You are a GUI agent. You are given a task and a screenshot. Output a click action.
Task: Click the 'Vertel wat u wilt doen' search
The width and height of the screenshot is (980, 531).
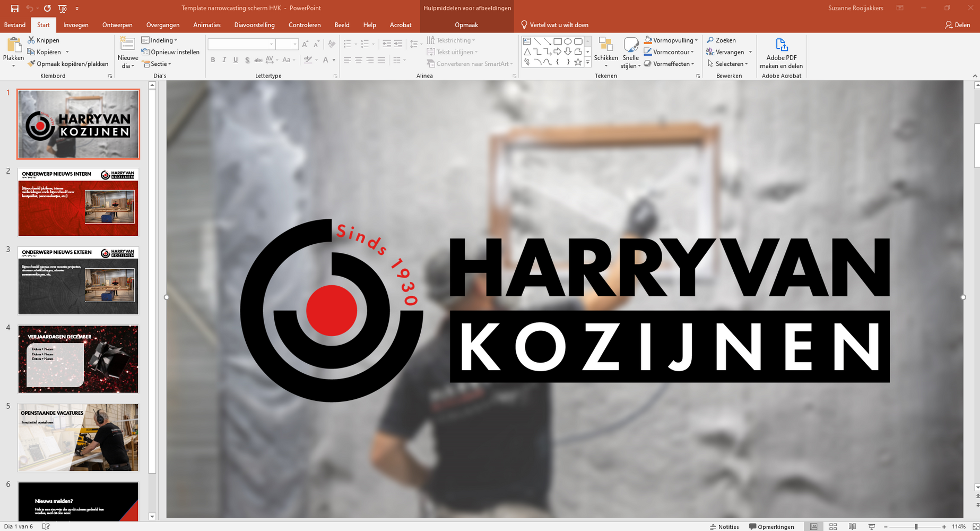point(554,25)
